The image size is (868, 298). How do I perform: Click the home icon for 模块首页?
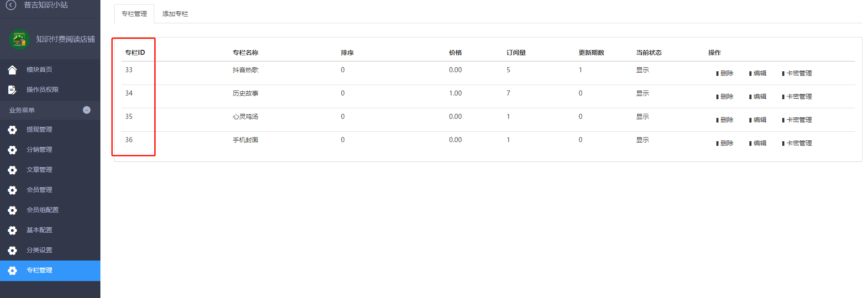click(x=12, y=69)
